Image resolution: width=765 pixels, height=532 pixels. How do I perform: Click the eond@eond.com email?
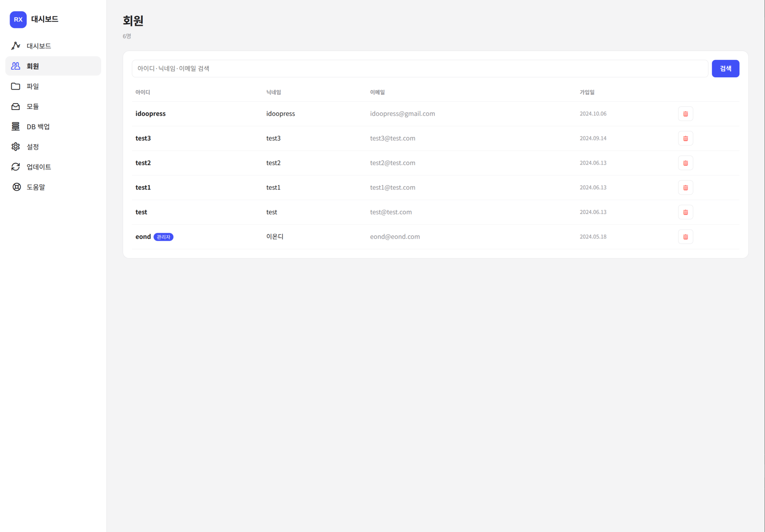click(x=395, y=237)
